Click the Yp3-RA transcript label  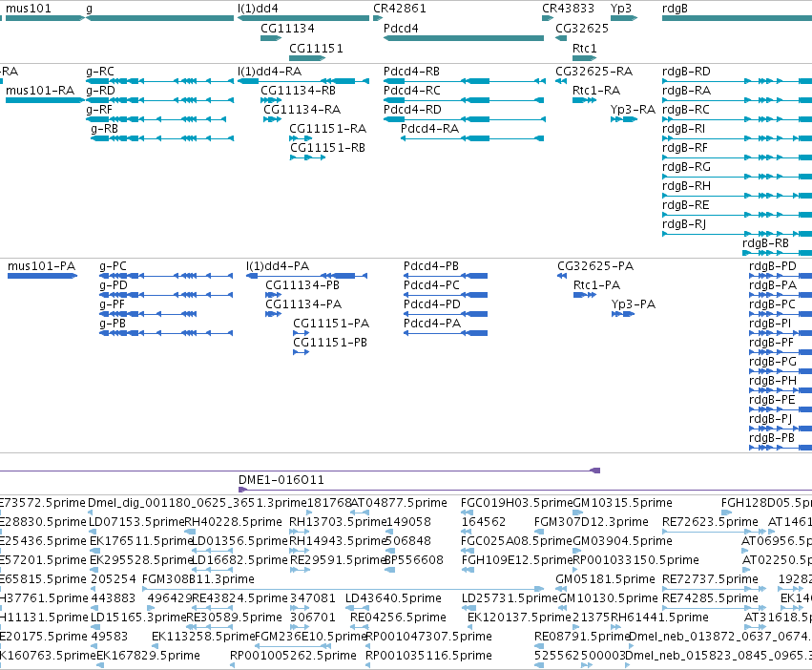pyautogui.click(x=633, y=110)
